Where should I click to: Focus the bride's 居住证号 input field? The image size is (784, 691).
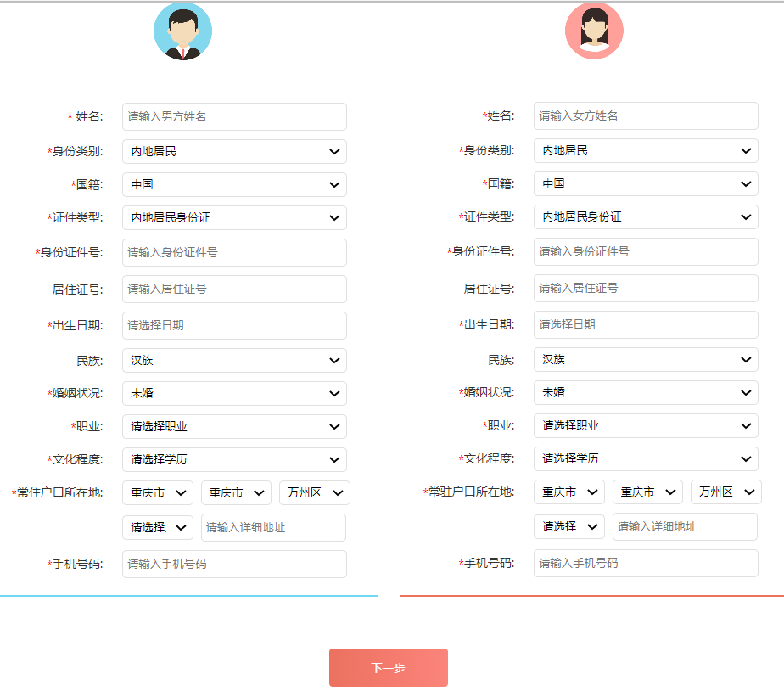pyautogui.click(x=646, y=288)
